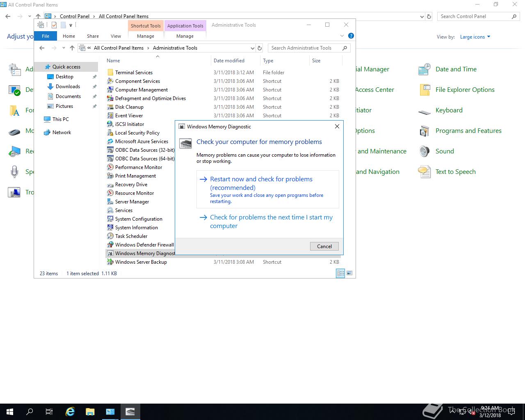The height and width of the screenshot is (420, 525).
Task: Open View by Large icons dropdown
Action: (x=475, y=37)
